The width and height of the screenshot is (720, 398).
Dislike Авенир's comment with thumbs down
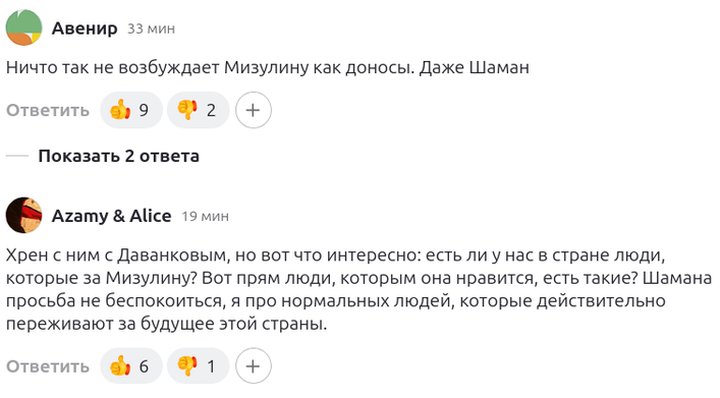(x=198, y=110)
